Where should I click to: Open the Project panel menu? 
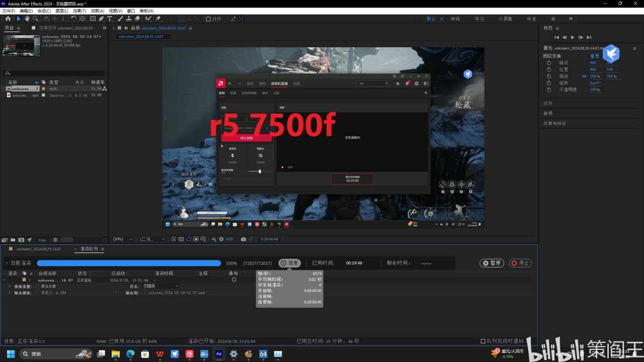[19, 28]
